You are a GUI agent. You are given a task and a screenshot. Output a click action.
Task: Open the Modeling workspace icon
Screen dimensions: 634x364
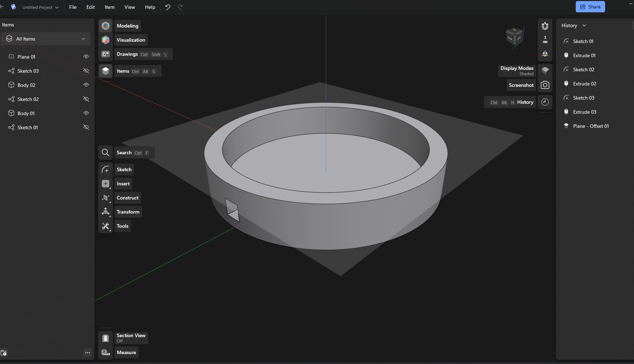106,26
